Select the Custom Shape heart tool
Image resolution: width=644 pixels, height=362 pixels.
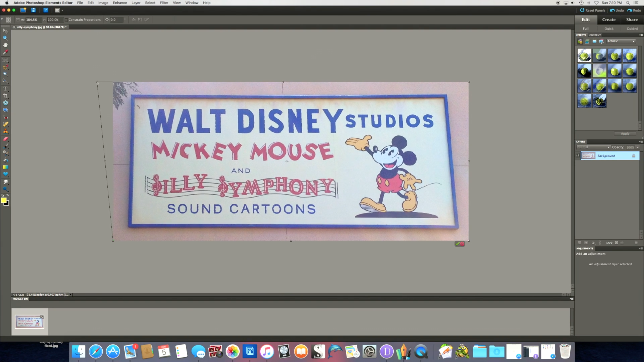click(x=5, y=174)
